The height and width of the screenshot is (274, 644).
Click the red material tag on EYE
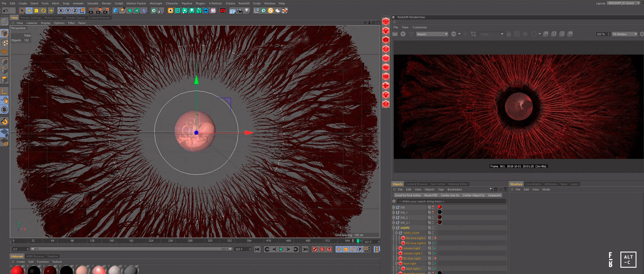point(439,207)
